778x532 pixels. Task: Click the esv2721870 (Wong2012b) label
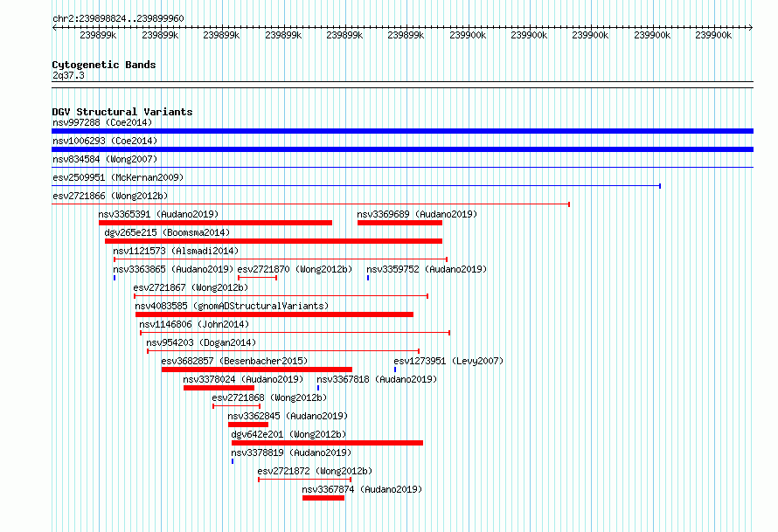[295, 269]
